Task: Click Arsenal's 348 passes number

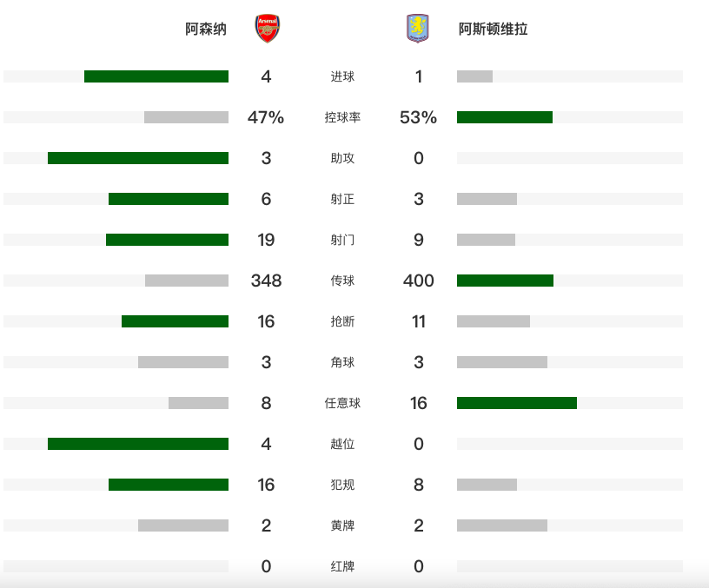Action: point(266,281)
